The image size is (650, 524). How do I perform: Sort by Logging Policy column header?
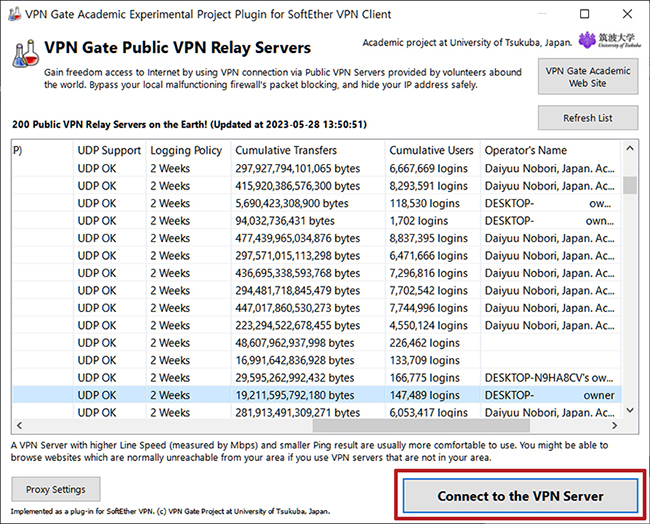[186, 150]
